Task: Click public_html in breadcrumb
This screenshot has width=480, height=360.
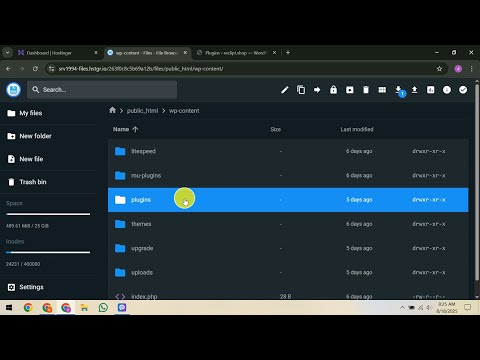Action: [x=142, y=111]
